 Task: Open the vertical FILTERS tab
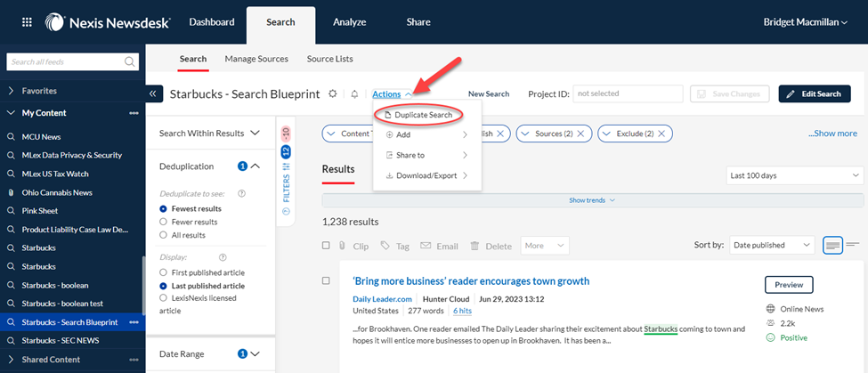pyautogui.click(x=286, y=172)
